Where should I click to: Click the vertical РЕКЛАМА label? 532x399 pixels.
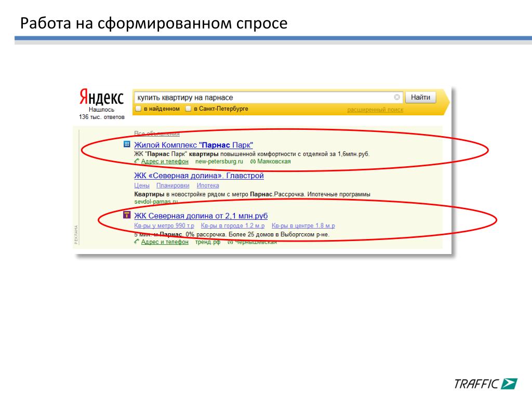pos(76,234)
